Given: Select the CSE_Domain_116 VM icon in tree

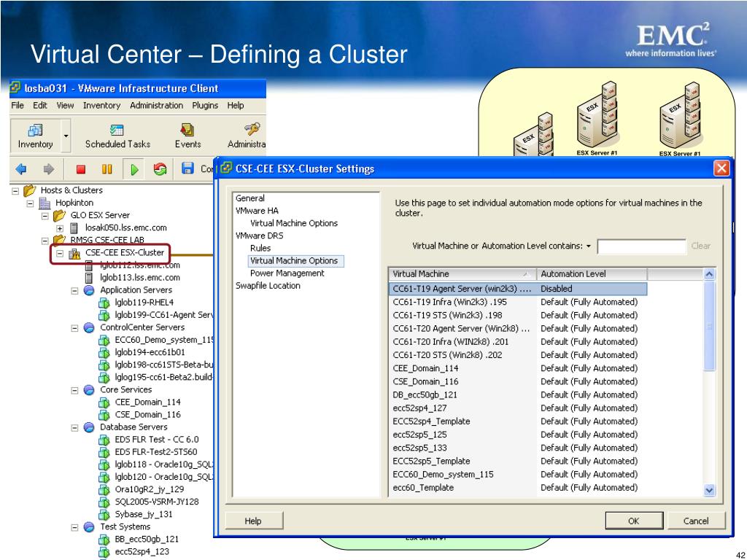Looking at the screenshot, I should pyautogui.click(x=104, y=415).
